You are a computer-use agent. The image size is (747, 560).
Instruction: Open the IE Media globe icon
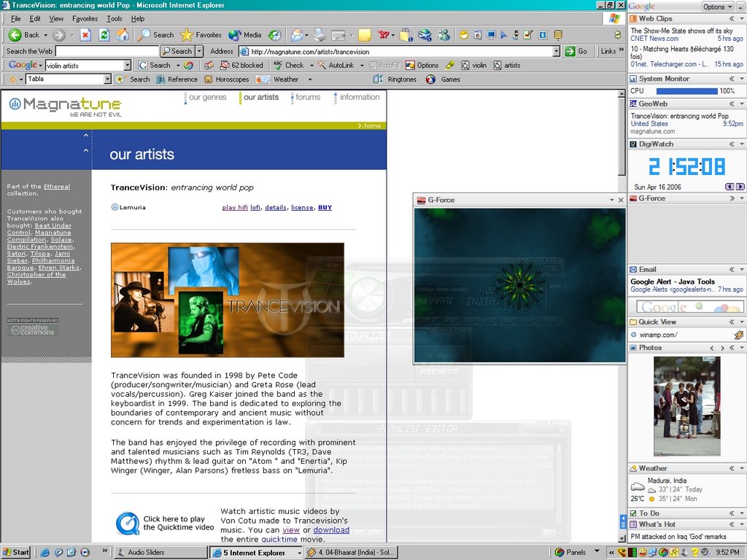(235, 35)
